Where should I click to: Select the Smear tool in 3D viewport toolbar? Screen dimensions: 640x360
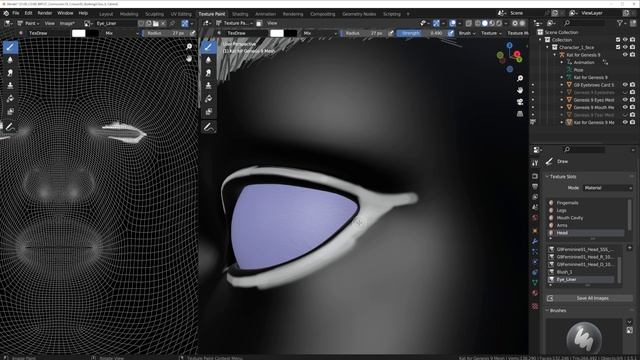pos(209,73)
